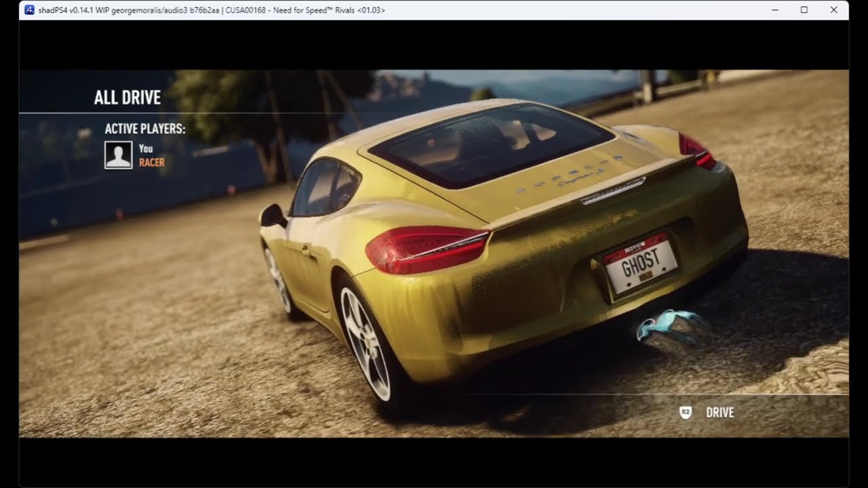Click the ALL DRIVE heading
This screenshot has width=868, height=488.
[x=127, y=98]
